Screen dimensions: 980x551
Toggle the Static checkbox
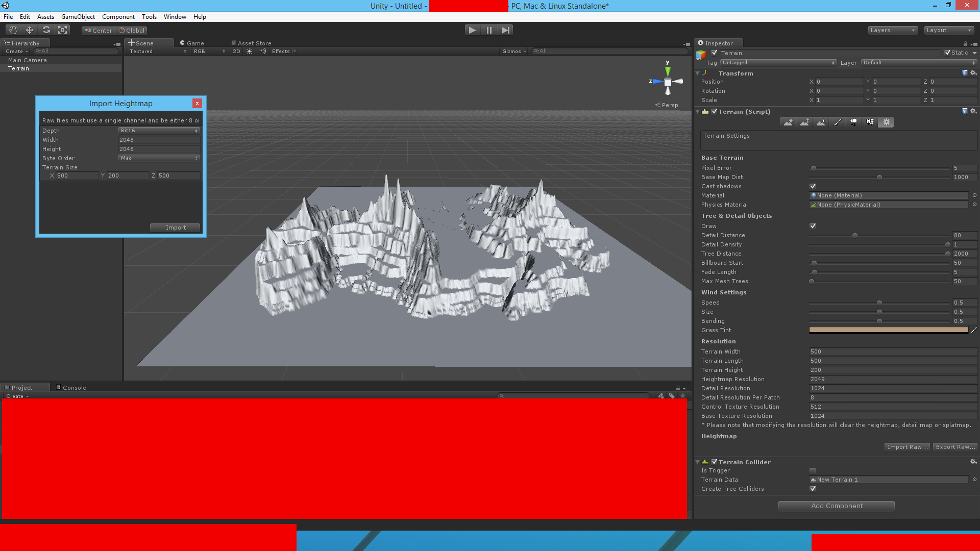948,53
